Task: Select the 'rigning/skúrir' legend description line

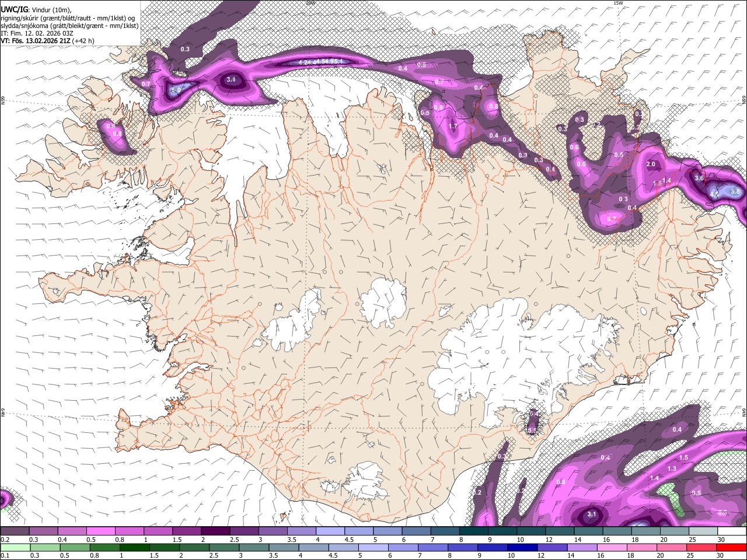Action: click(68, 17)
